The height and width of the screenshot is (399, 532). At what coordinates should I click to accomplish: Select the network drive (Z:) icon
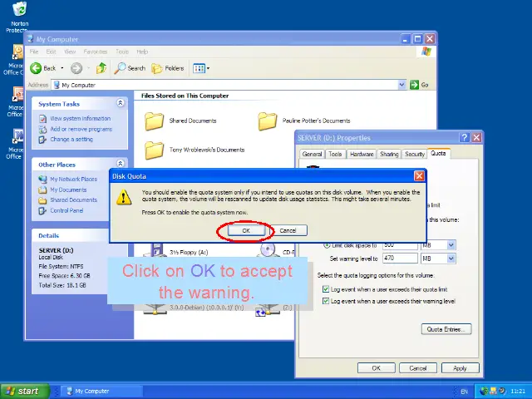pos(268,310)
